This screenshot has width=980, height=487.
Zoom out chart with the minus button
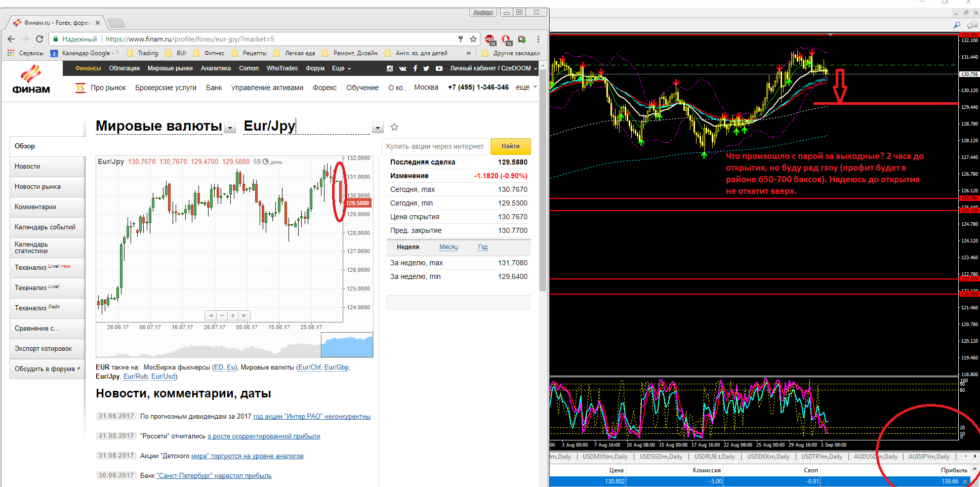point(222,315)
